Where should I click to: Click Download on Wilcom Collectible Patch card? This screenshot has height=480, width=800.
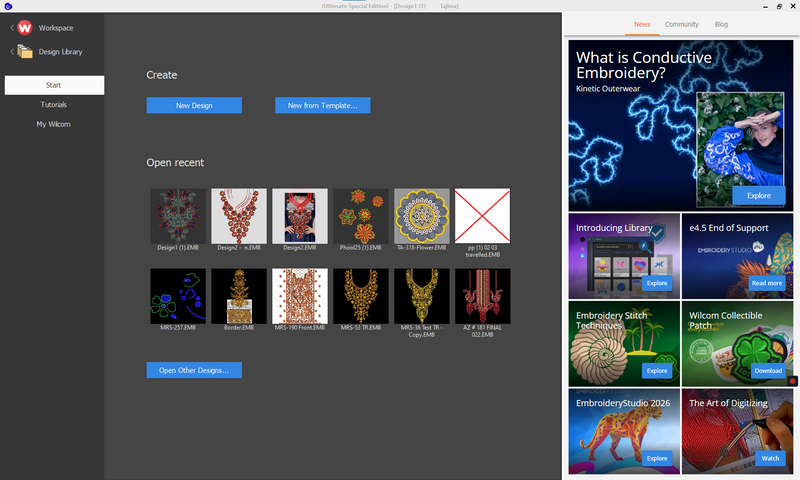point(768,370)
